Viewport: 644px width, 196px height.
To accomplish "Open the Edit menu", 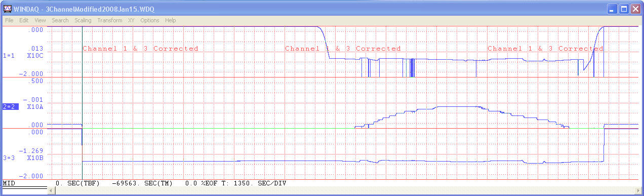I will click(24, 20).
